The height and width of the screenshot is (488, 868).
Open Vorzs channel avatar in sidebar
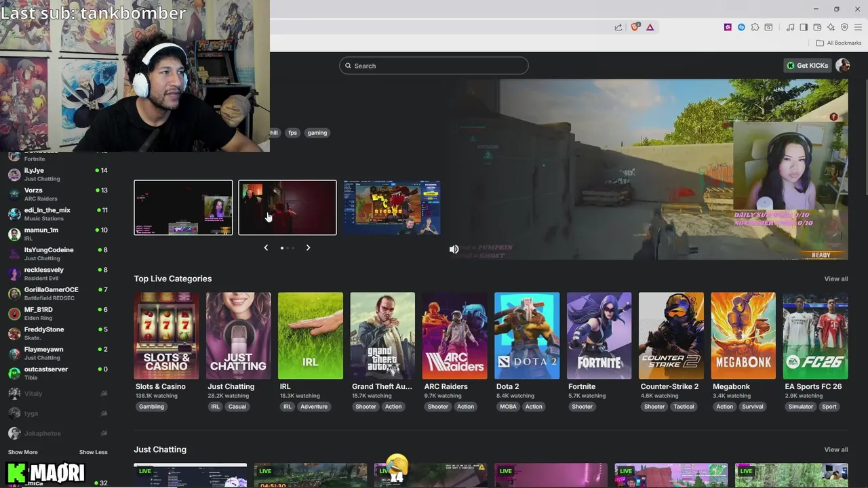point(14,194)
